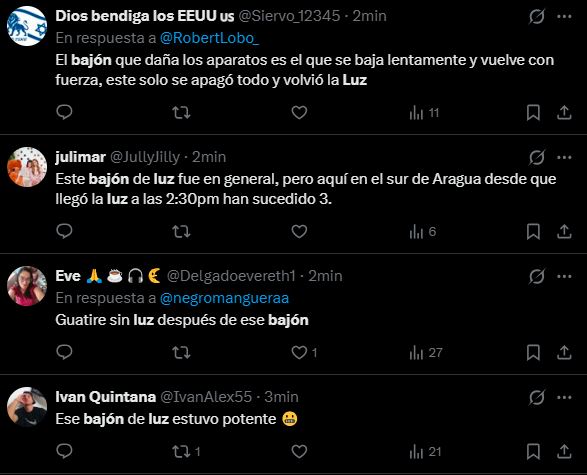Toggle bookmark on Dios bendiga los EEUU tweet
Screen dimensions: 587x475
[533, 112]
